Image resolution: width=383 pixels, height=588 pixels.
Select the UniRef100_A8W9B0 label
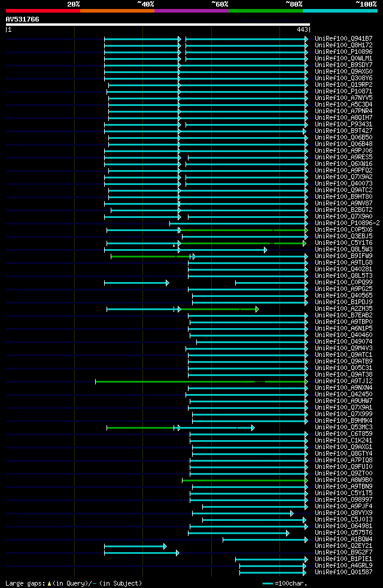[x=344, y=480]
